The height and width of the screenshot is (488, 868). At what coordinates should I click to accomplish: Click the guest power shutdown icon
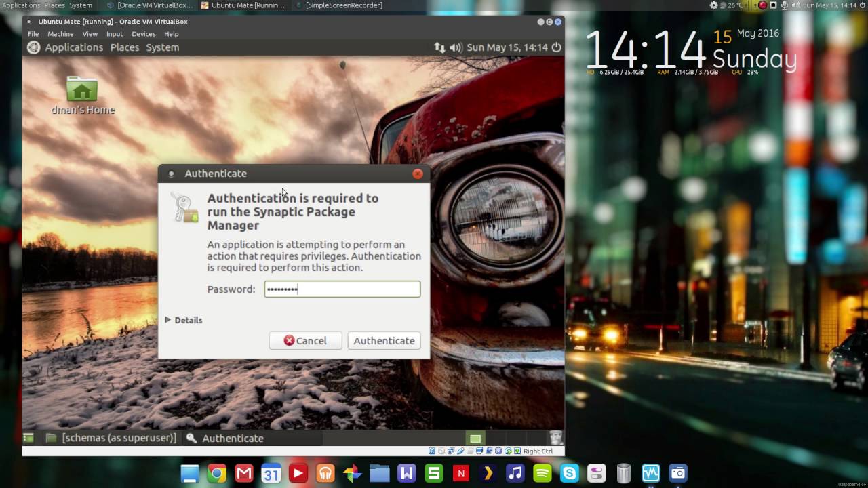[556, 47]
